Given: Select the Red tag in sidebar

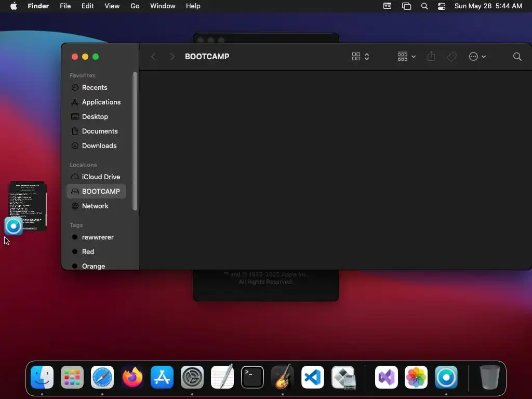Looking at the screenshot, I should coord(96,252).
